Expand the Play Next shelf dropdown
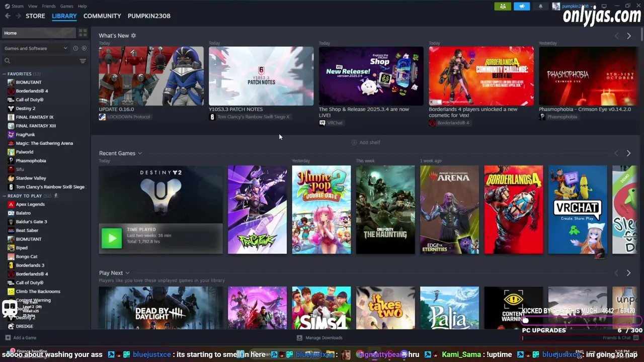Screen dimensions: 644x362 (127, 273)
